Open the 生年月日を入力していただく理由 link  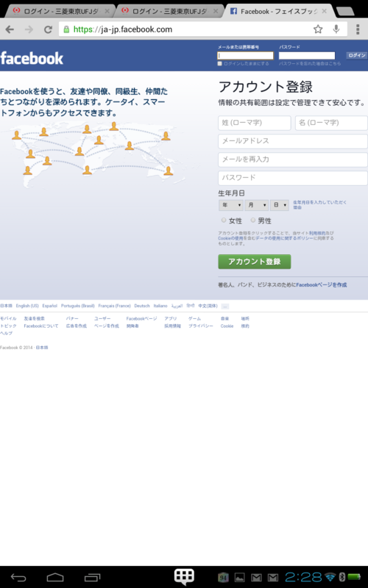pyautogui.click(x=319, y=204)
